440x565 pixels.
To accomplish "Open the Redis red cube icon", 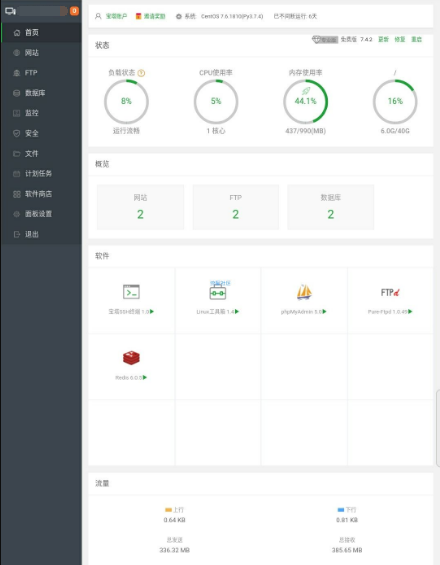I will pyautogui.click(x=131, y=358).
